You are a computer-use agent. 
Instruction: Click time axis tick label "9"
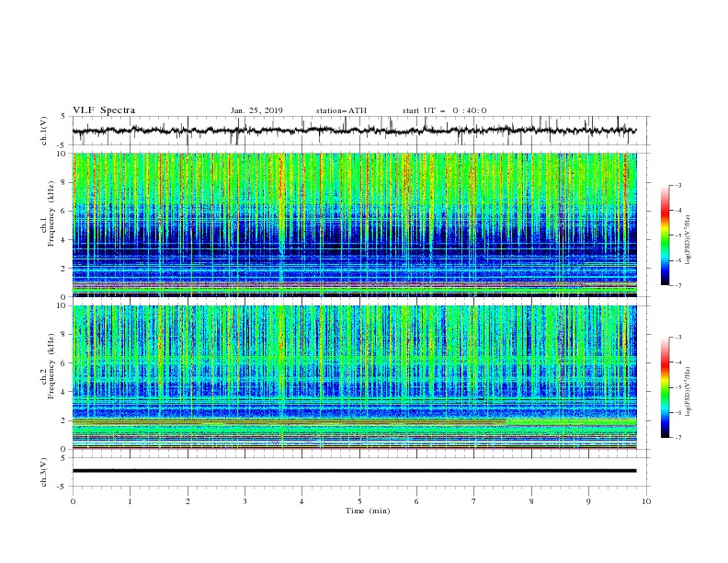[x=588, y=501]
